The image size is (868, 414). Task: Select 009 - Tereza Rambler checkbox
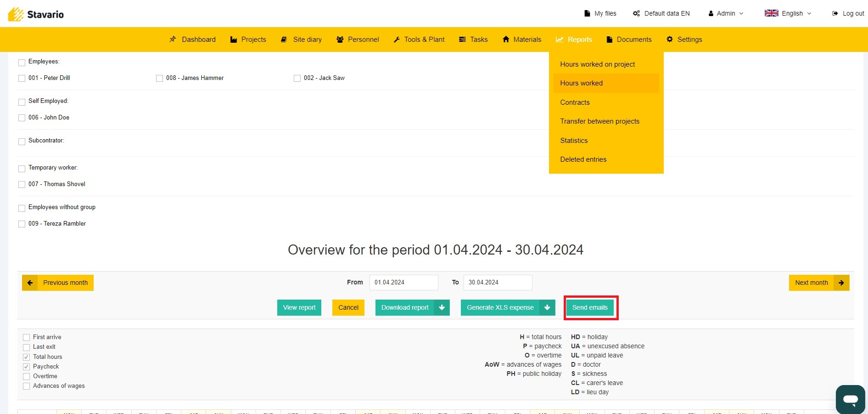click(22, 224)
